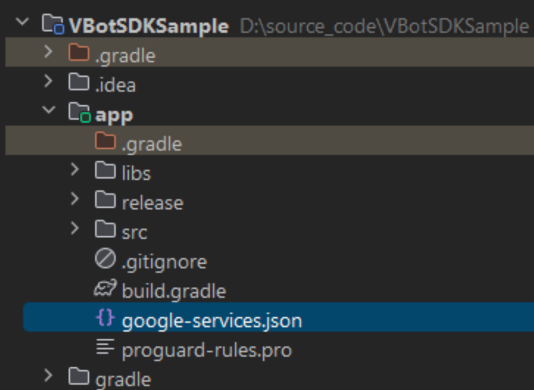Viewport: 534px width, 390px height.
Task: Click the .idea folder icon
Action: tap(79, 82)
